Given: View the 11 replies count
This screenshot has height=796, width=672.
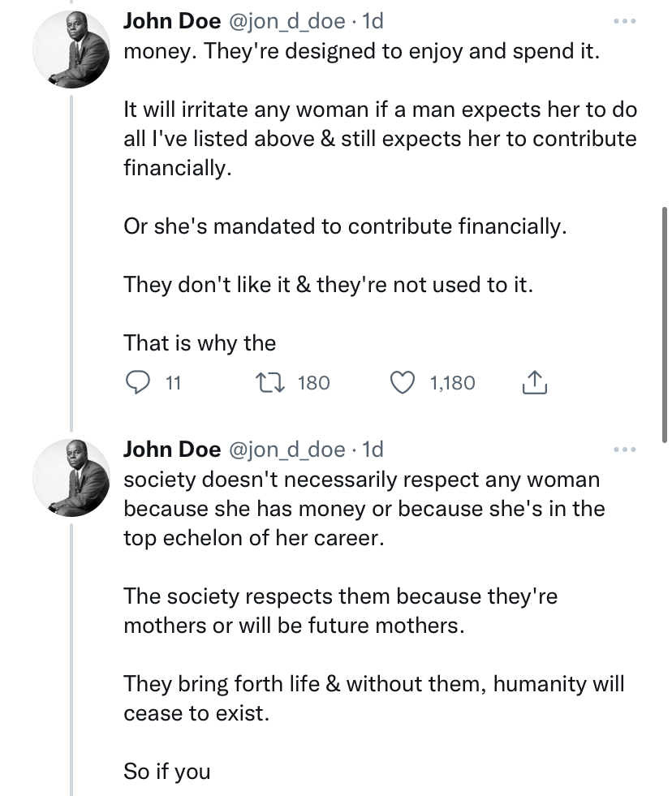Looking at the screenshot, I should pos(172,383).
